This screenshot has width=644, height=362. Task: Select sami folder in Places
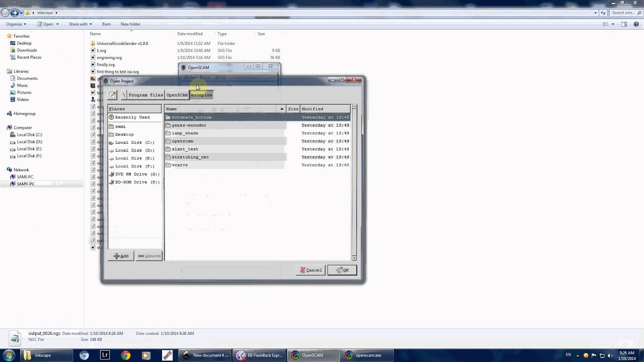point(120,126)
